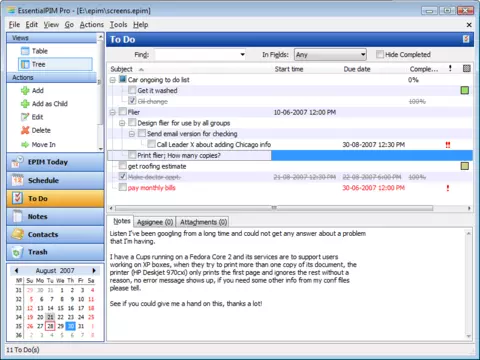The width and height of the screenshot is (480, 360).
Task: Click the next month arrow in the calendar
Action: [x=94, y=270]
